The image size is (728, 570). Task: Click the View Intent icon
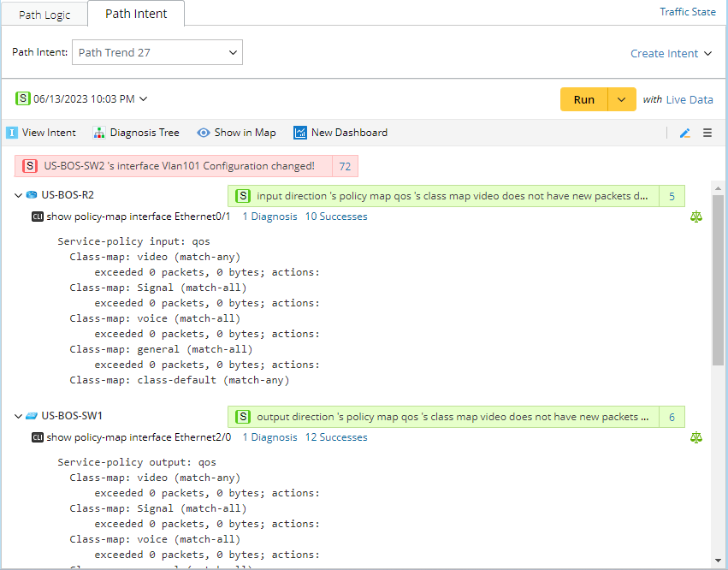tap(12, 133)
